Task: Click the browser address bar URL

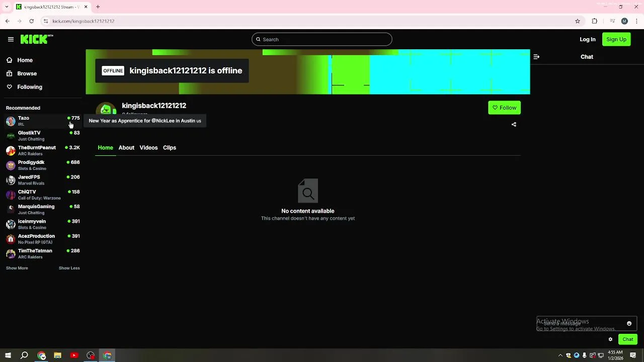Action: click(x=83, y=21)
